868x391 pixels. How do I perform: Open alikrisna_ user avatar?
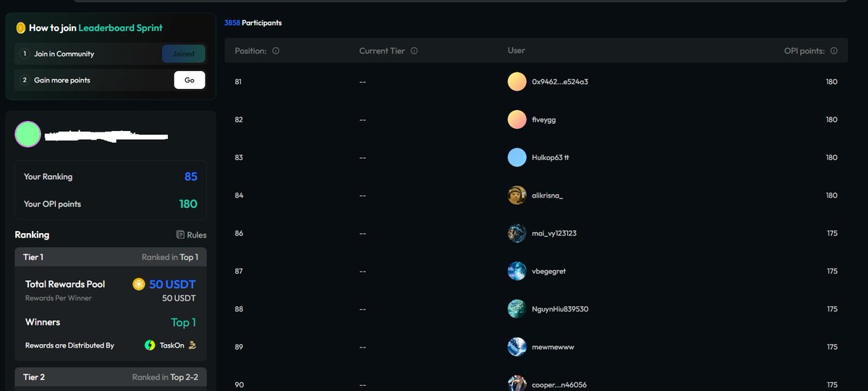[x=516, y=195]
